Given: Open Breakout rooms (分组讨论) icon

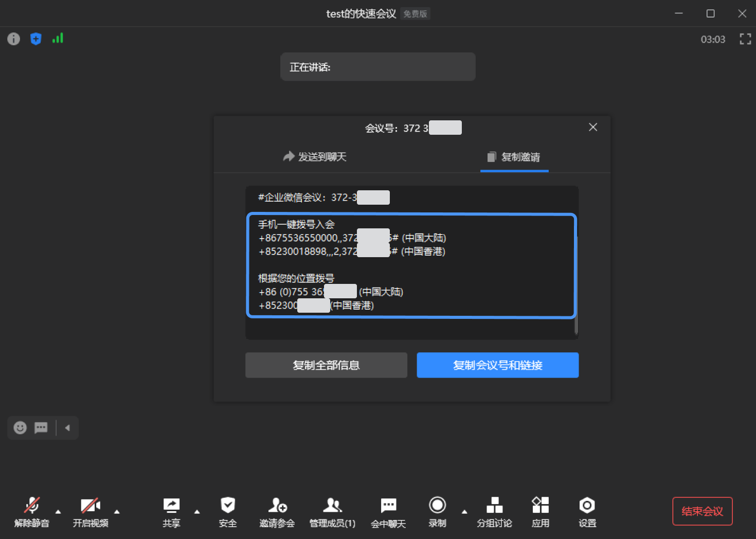Looking at the screenshot, I should tap(494, 511).
